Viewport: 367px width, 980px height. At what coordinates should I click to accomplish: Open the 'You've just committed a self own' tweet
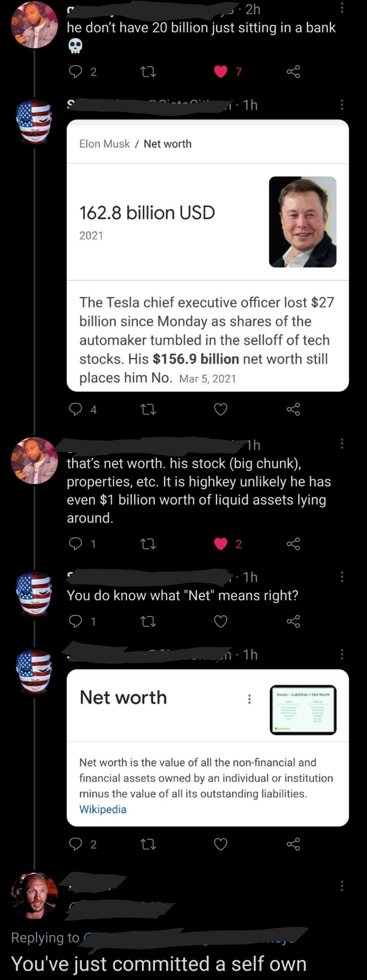pos(159,964)
